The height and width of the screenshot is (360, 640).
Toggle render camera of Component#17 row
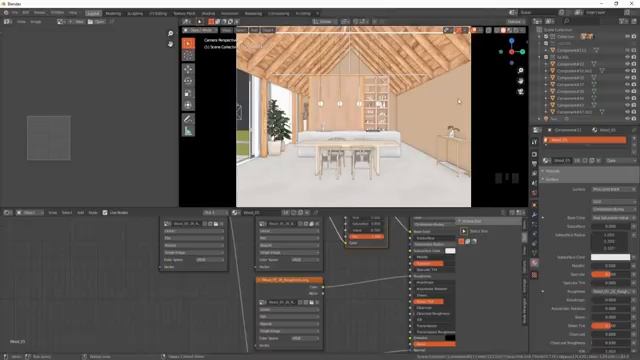click(x=634, y=84)
